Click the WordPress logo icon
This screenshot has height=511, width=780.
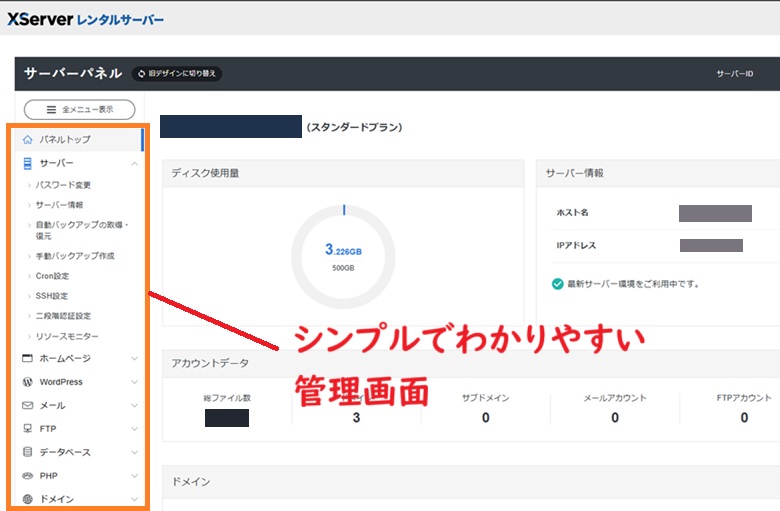point(28,382)
